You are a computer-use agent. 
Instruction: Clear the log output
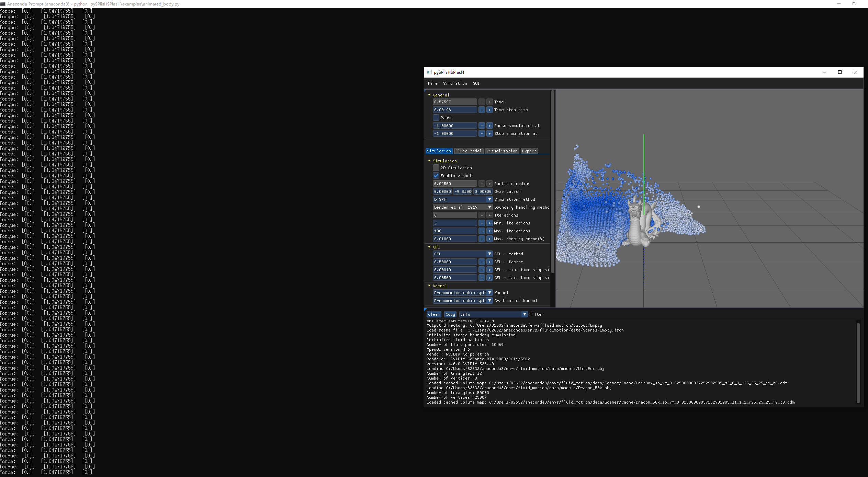click(433, 314)
